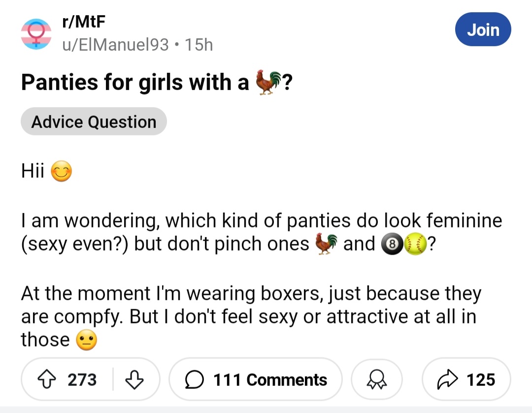Tap the share arrow icon
Screen dimensions: 532x413
coord(447,380)
